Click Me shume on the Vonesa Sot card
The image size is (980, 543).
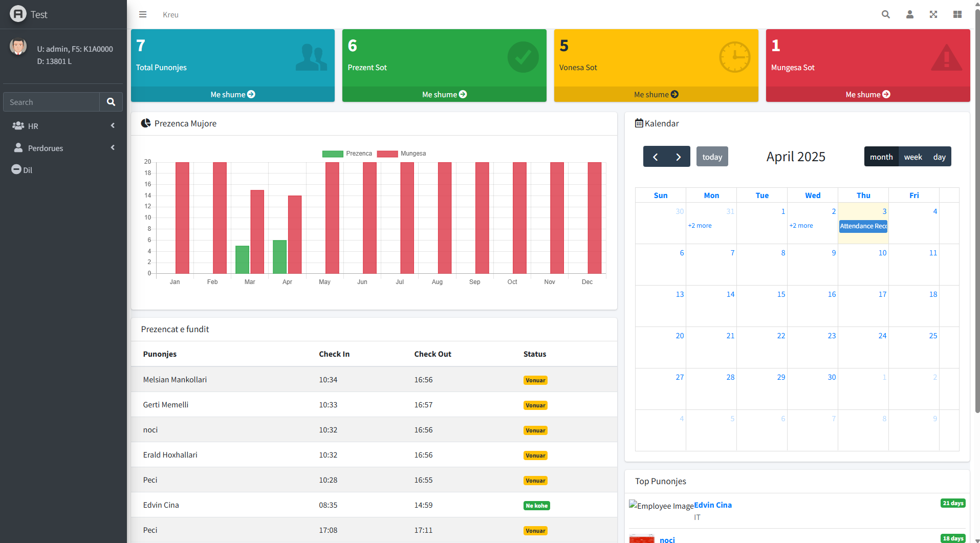tap(656, 94)
